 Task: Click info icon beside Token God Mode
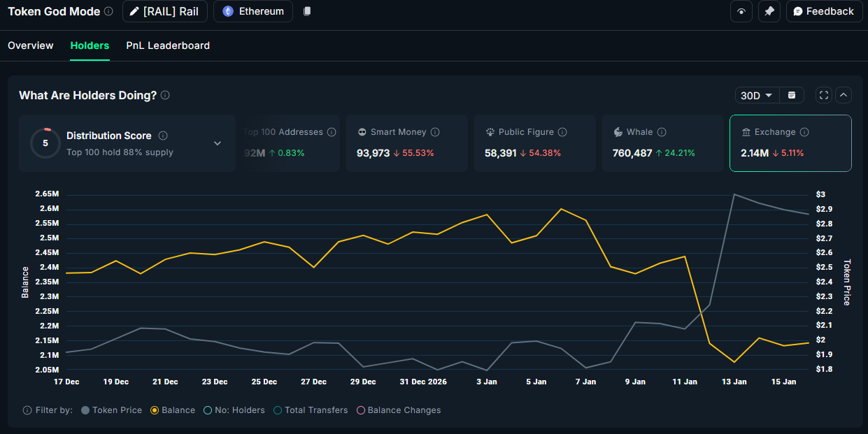pyautogui.click(x=108, y=11)
